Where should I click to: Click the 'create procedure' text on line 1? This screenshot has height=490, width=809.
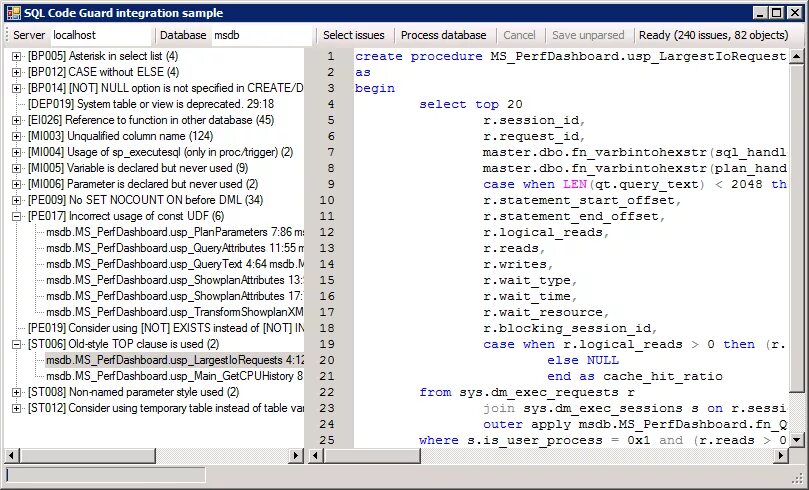click(x=419, y=56)
